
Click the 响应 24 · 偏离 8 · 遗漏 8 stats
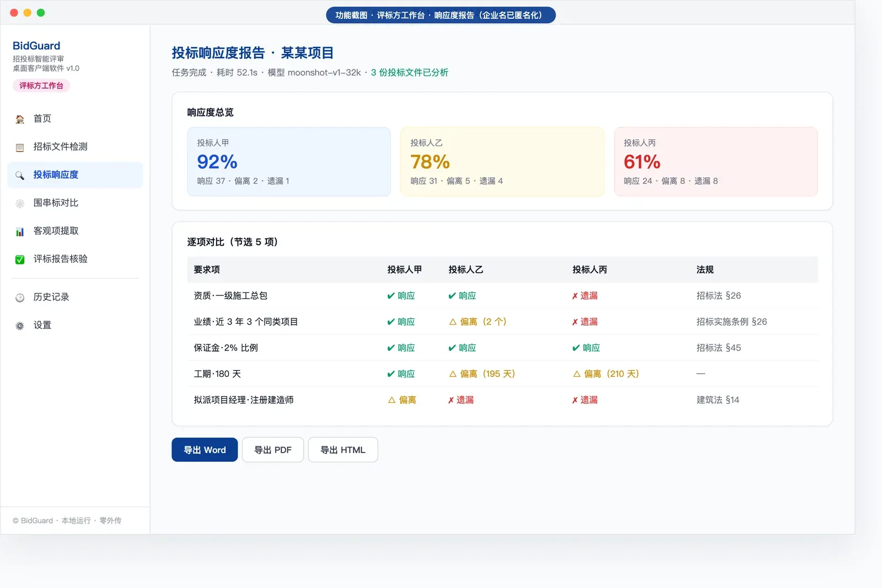pyautogui.click(x=671, y=181)
